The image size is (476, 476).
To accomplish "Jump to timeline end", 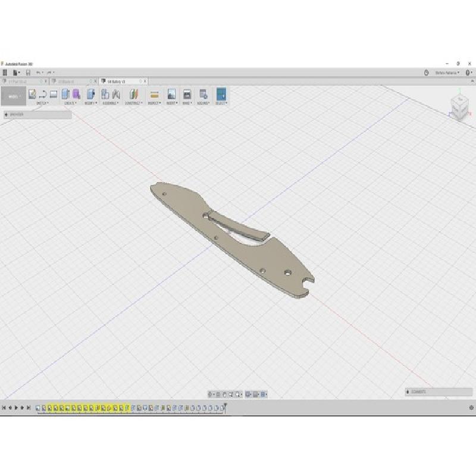I will click(x=29, y=408).
